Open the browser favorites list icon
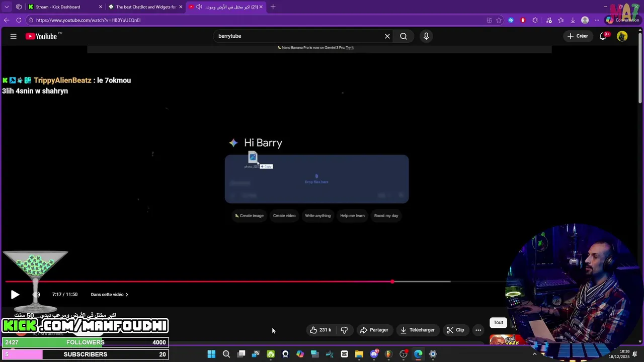Image resolution: width=644 pixels, height=362 pixels. pos(560,20)
